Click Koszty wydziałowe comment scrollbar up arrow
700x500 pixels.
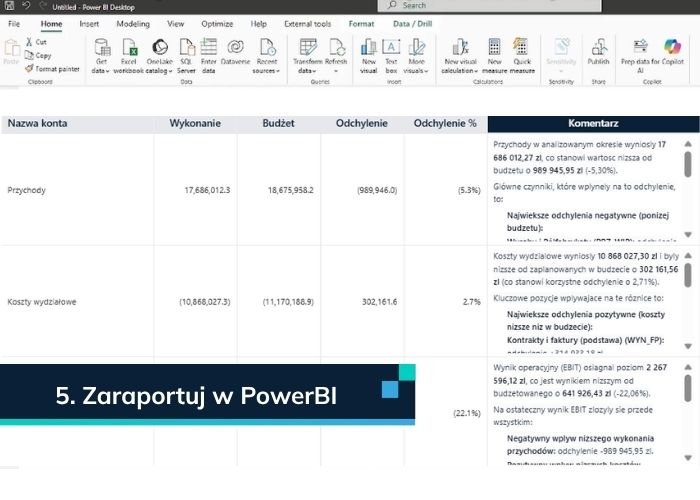click(x=688, y=255)
